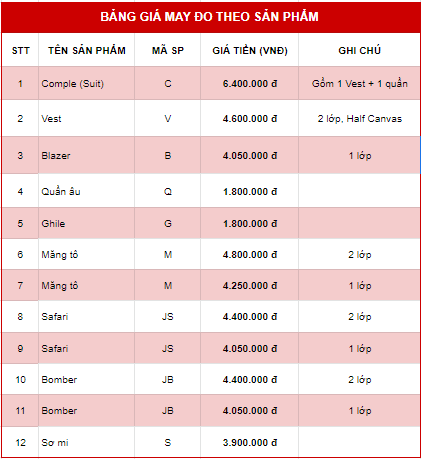Click the GIÁ TIỀN (VNĐ) header cell
This screenshot has height=459, width=421.
tap(250, 50)
